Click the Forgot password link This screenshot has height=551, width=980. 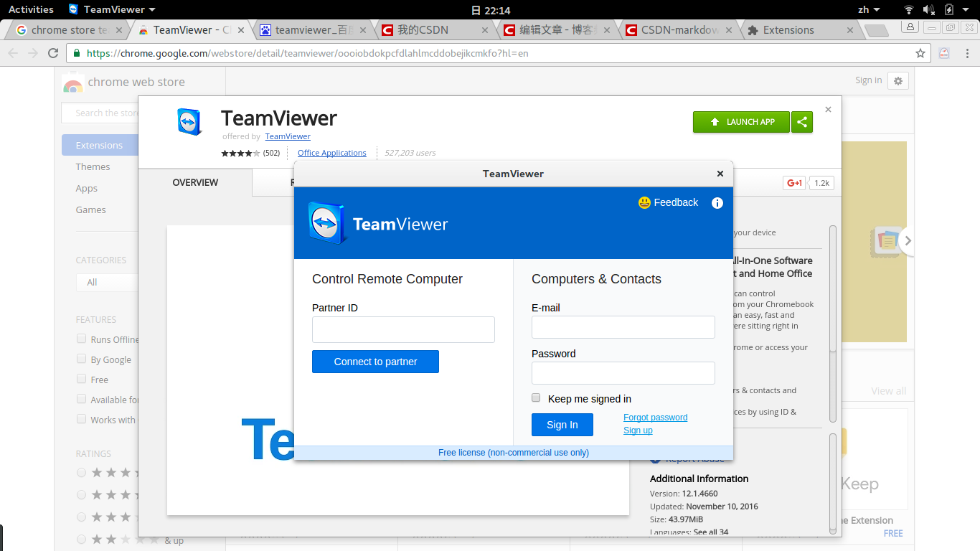coord(655,418)
